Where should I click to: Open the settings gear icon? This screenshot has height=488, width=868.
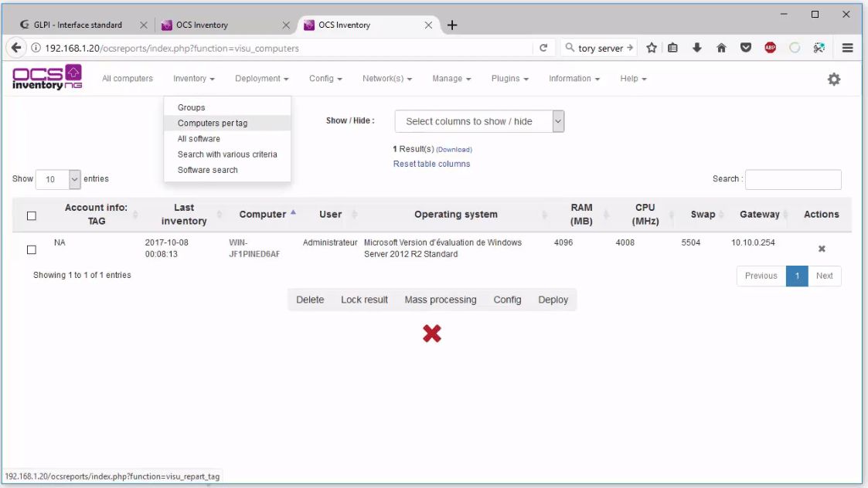834,79
